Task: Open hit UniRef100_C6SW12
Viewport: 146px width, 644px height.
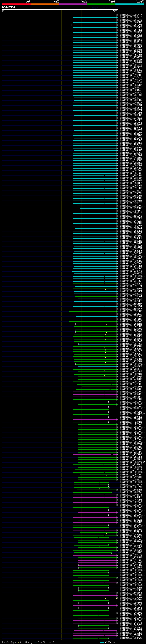Action: click(x=131, y=17)
